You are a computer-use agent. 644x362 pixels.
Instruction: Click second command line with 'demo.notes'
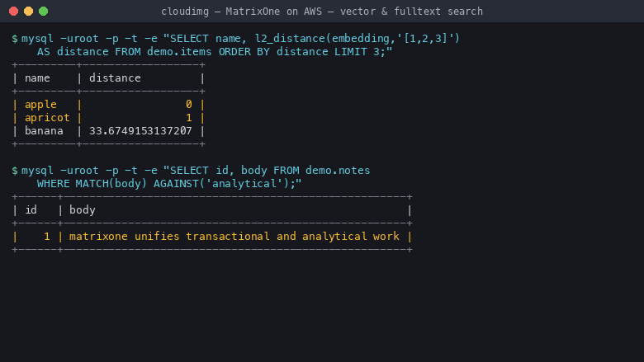pos(196,171)
